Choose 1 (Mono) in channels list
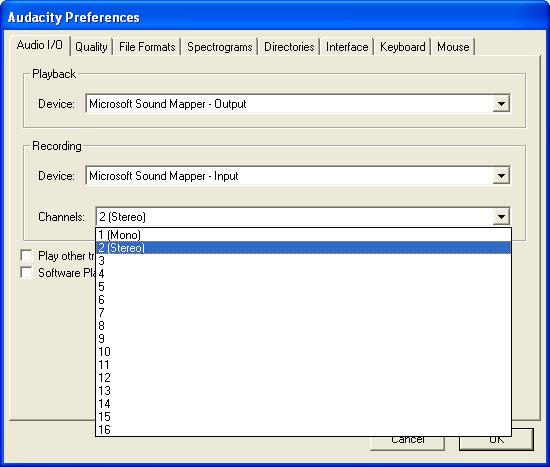 pos(303,235)
